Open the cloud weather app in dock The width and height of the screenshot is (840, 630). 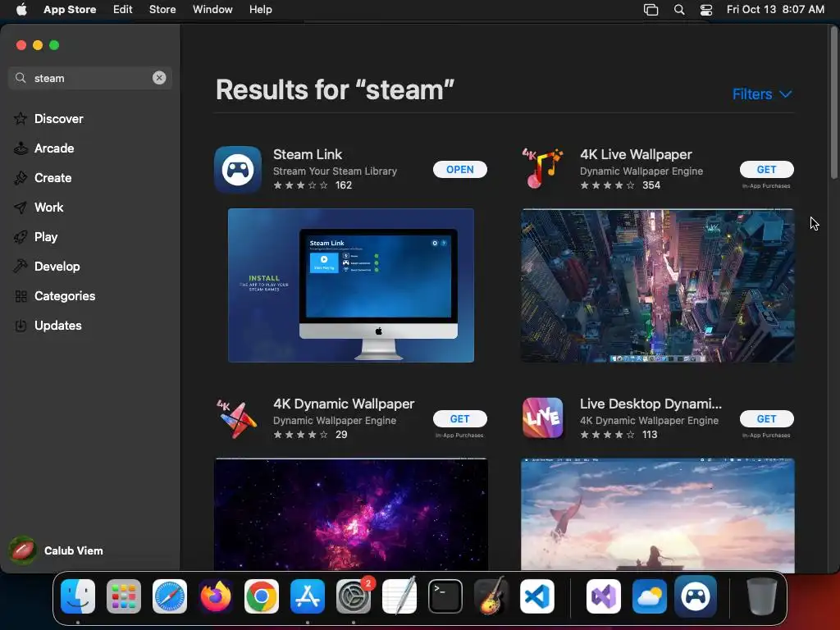[x=650, y=596]
